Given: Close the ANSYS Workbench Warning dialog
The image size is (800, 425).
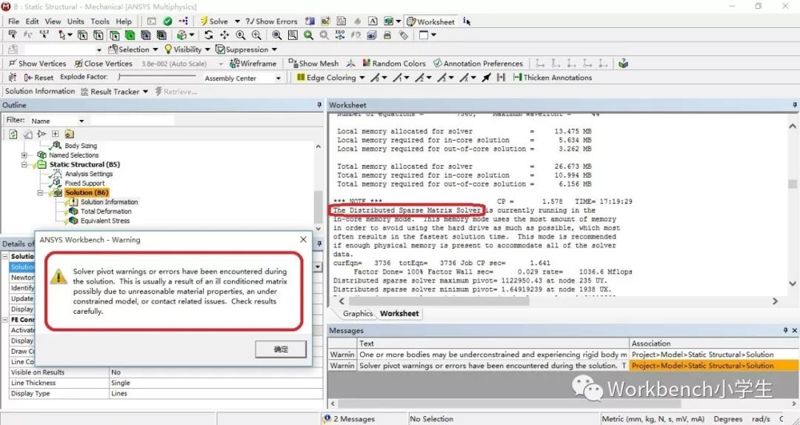Looking at the screenshot, I should 303,239.
